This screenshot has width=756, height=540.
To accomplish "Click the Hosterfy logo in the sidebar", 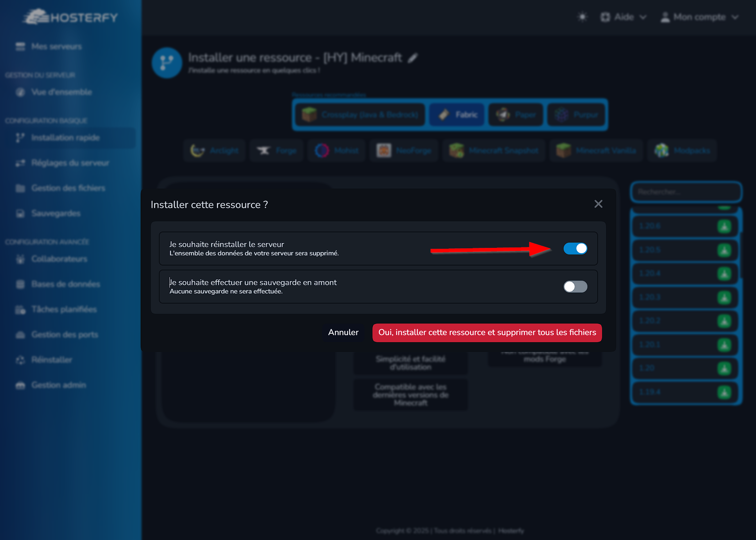I will point(71,17).
